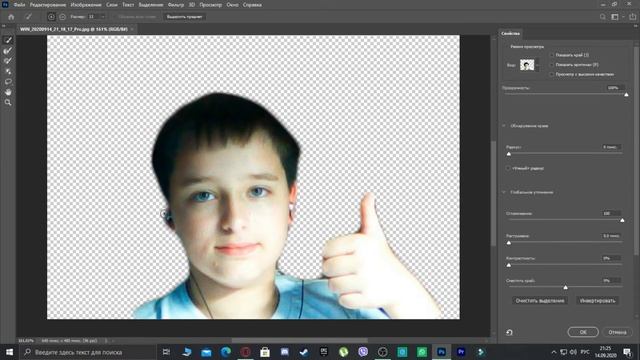Open the workspace dropdown arrow at top right
Image resolution: width=640 pixels, height=360 pixels.
coord(623,17)
